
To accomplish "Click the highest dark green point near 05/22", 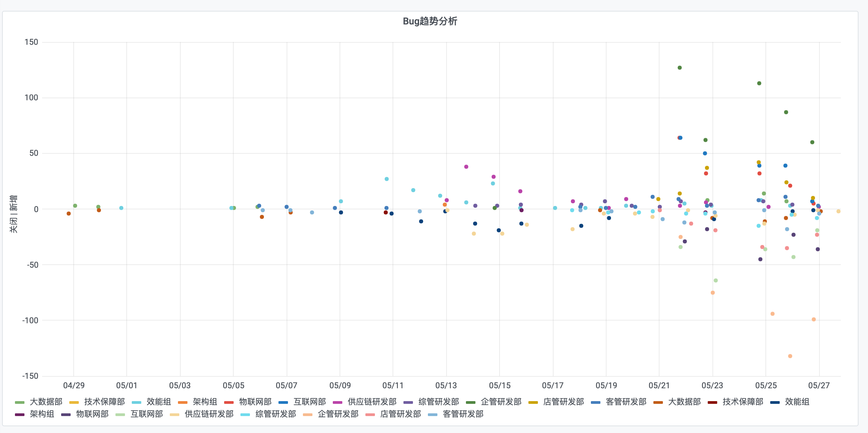I will coord(680,68).
